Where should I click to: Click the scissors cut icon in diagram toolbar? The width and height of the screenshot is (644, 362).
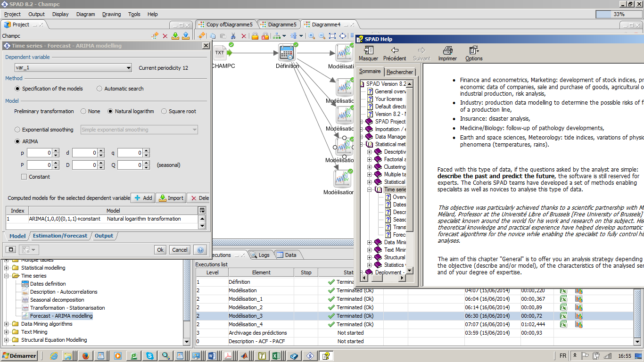(x=233, y=36)
